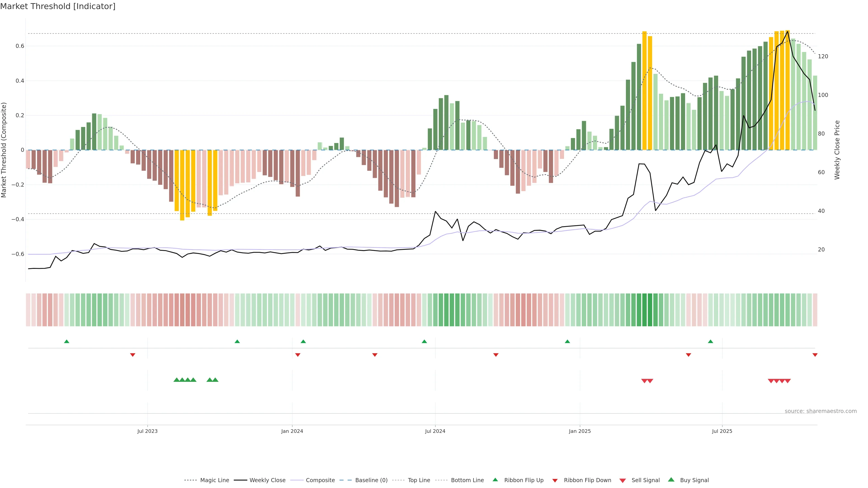Click the darkest green ribbon heatmap cell
This screenshot has height=488, width=868.
[645, 310]
